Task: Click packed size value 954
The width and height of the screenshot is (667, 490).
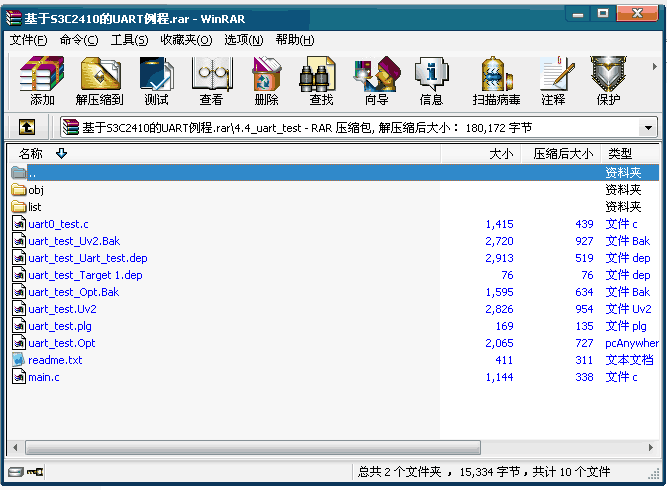Action: pos(584,309)
